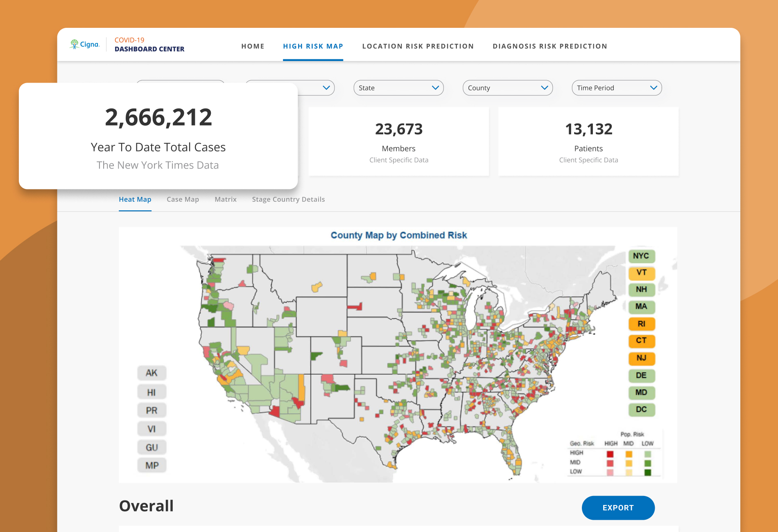Viewport: 778px width, 532px height.
Task: Click high geo, high pop risk swatch
Action: click(610, 454)
